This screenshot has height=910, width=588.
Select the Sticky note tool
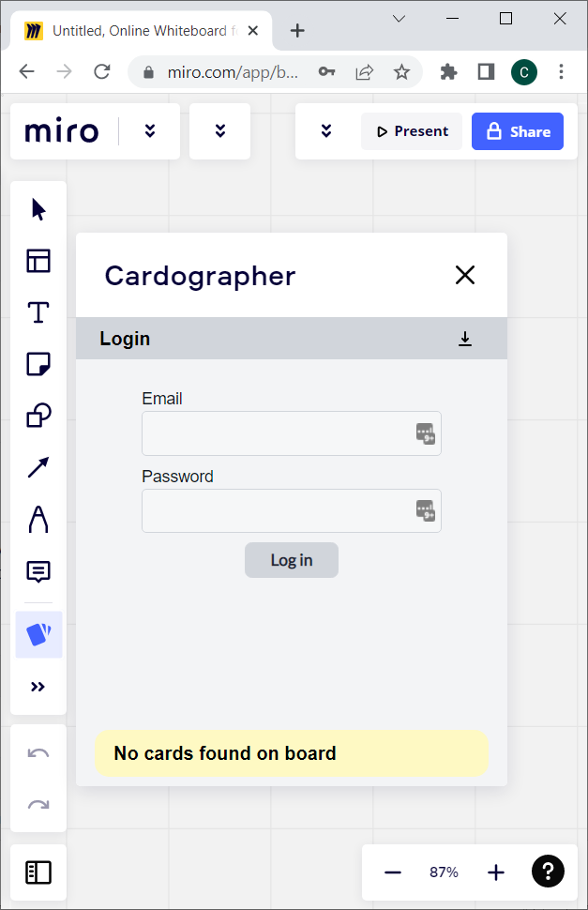click(38, 364)
